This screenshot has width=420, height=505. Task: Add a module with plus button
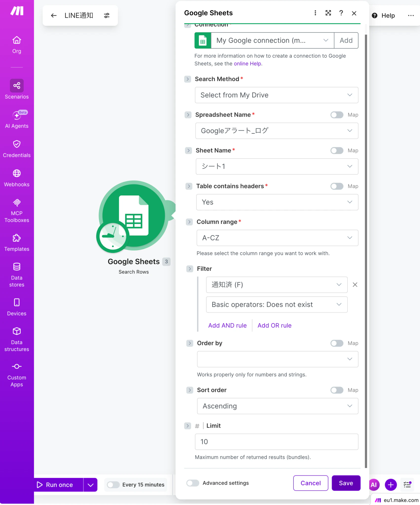pos(391,485)
